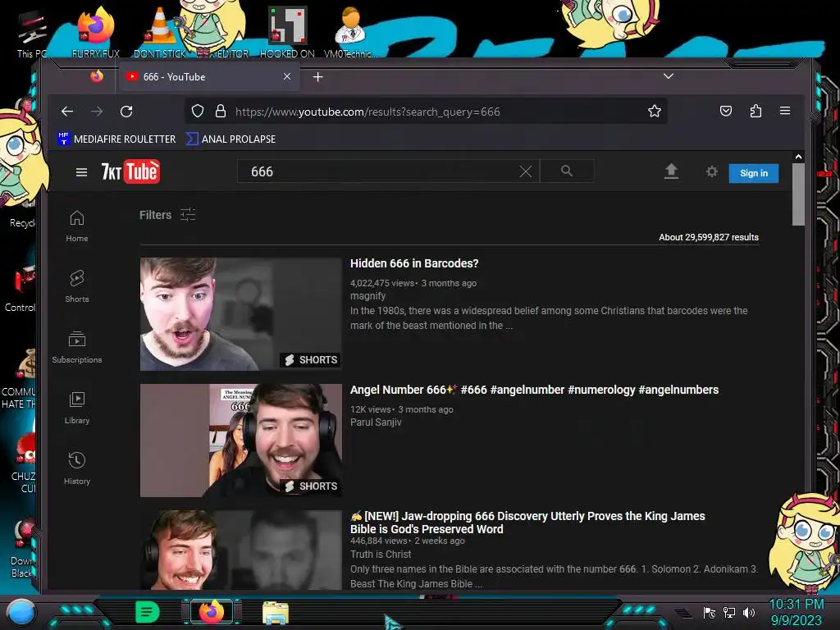Click the blue Sign in button
Screen dimensions: 840x630
[x=753, y=173]
